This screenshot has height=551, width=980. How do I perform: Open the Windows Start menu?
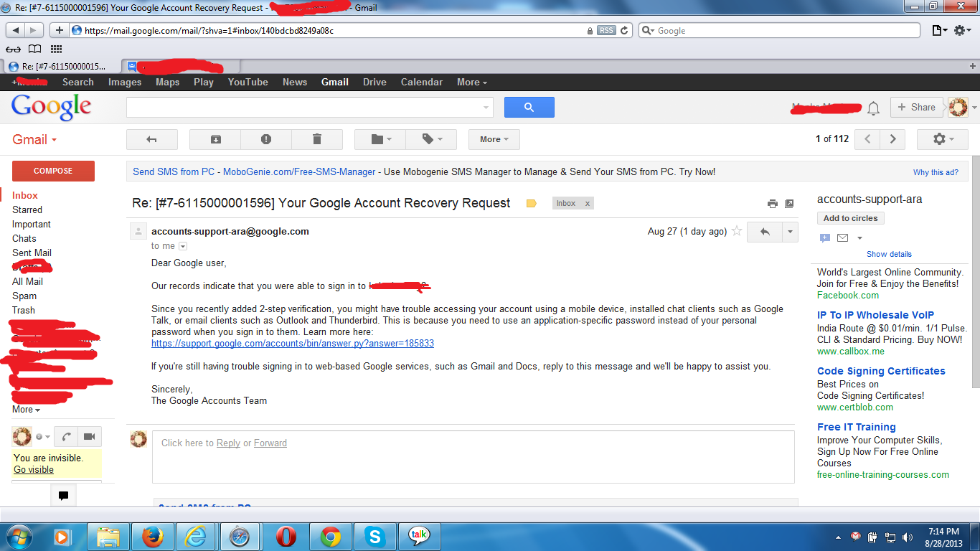pyautogui.click(x=18, y=536)
